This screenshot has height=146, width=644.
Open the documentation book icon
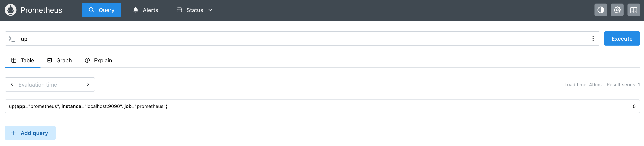(634, 10)
